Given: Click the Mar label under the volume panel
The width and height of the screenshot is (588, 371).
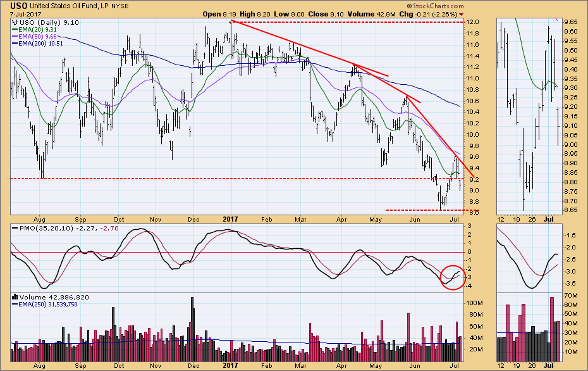Looking at the screenshot, I should (300, 365).
